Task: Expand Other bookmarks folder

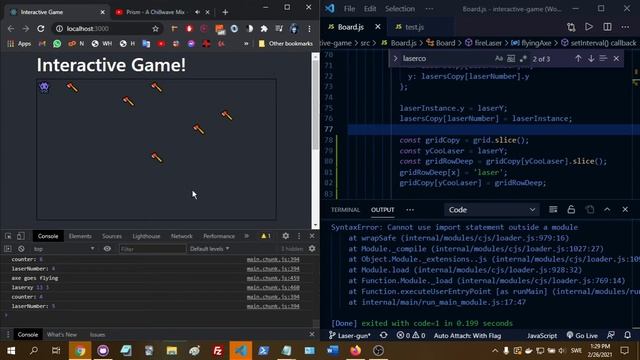Action: [x=286, y=43]
